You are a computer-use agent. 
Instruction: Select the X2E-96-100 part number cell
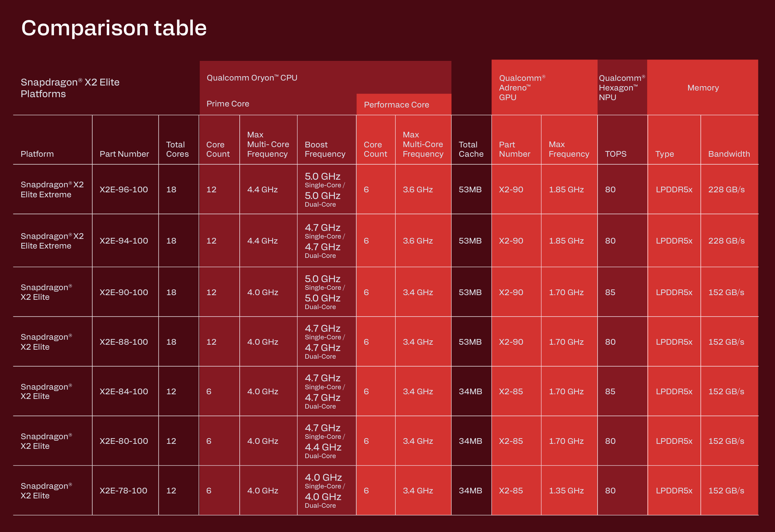pyautogui.click(x=124, y=189)
